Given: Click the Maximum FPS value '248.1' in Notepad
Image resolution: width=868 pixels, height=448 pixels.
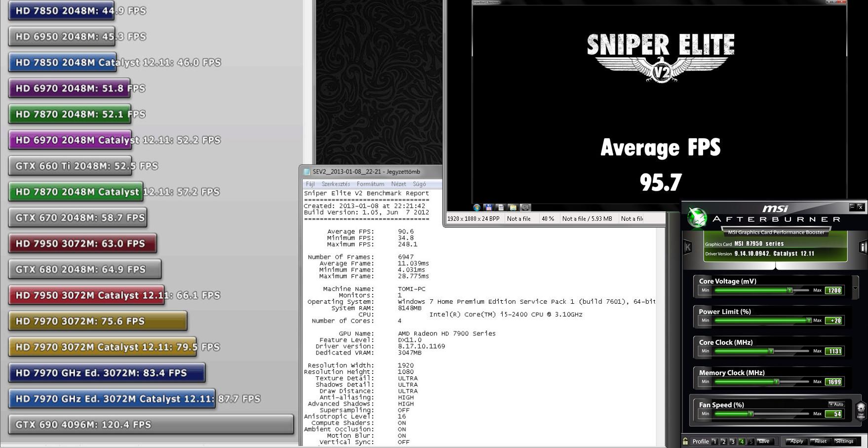Looking at the screenshot, I should pos(408,244).
